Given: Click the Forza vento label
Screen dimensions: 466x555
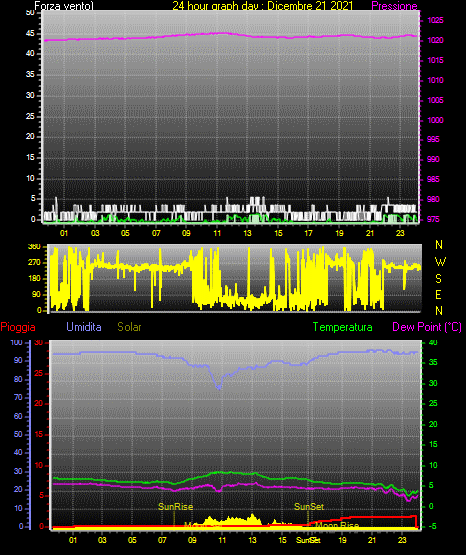Looking at the screenshot, I should point(64,6).
